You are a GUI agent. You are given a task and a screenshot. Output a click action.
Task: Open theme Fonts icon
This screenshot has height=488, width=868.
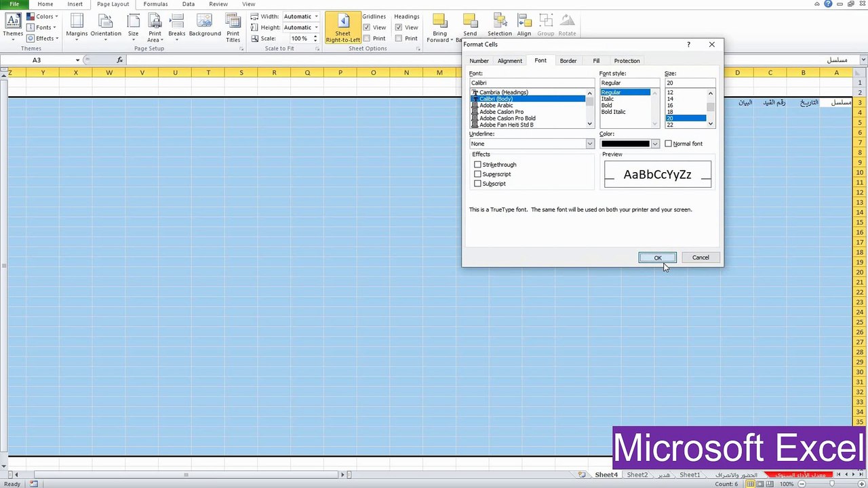pos(31,28)
